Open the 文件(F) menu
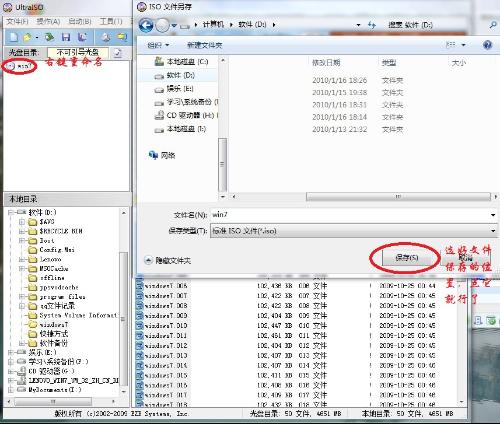The image size is (500, 424). (x=17, y=22)
